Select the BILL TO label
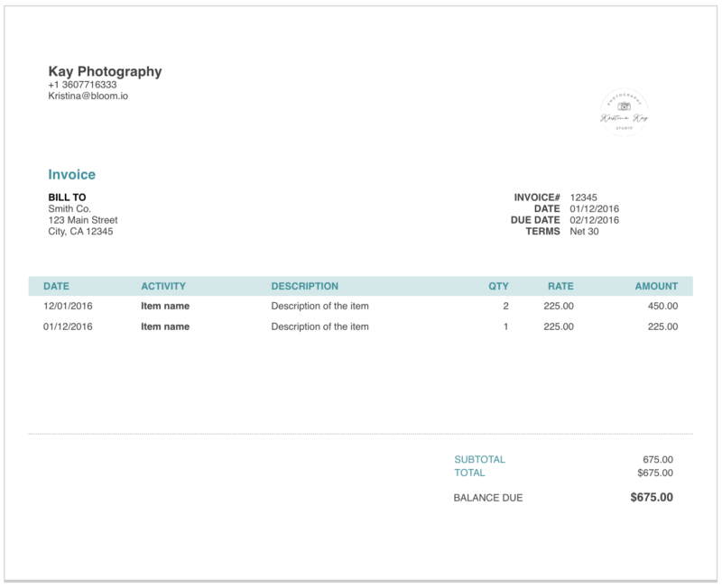Viewport: 722px width, 588px height. tap(68, 197)
